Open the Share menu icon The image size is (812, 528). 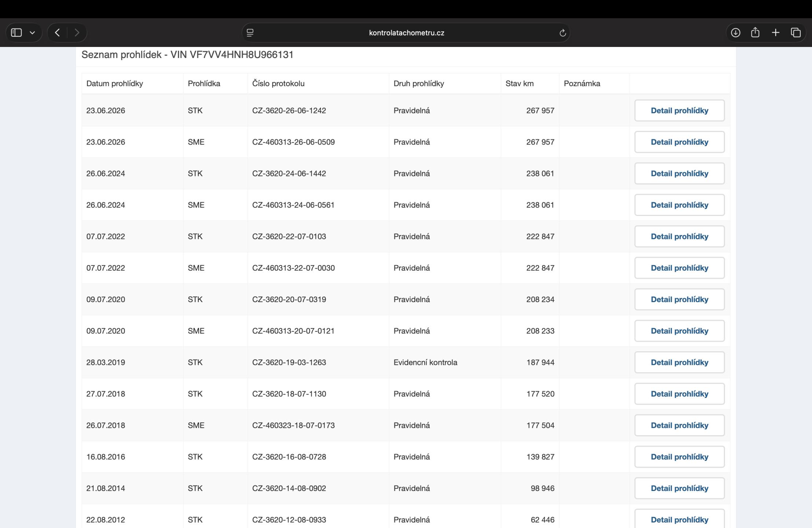[x=755, y=32]
